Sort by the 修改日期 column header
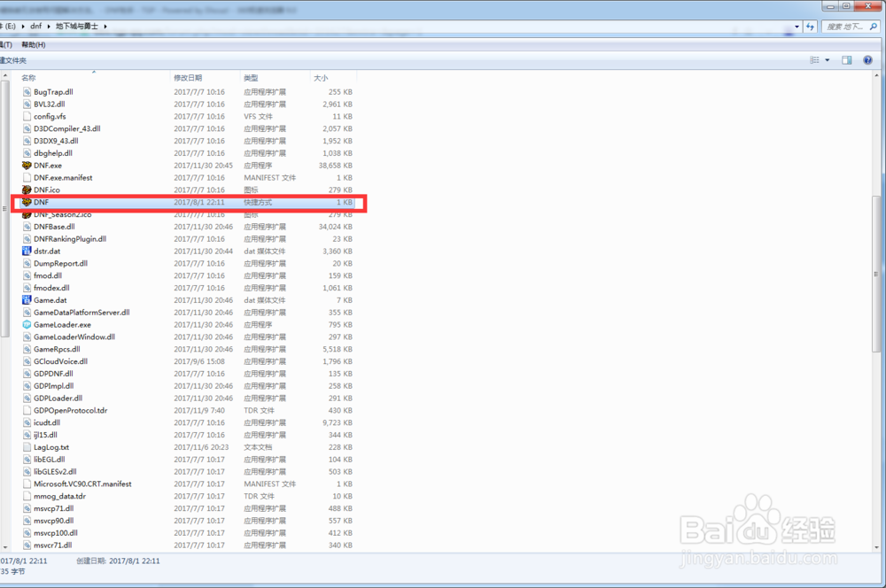 pyautogui.click(x=188, y=78)
